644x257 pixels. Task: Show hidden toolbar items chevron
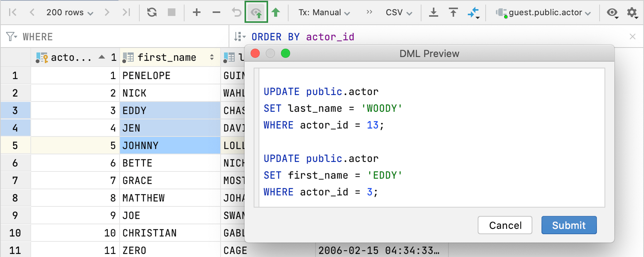click(x=369, y=12)
